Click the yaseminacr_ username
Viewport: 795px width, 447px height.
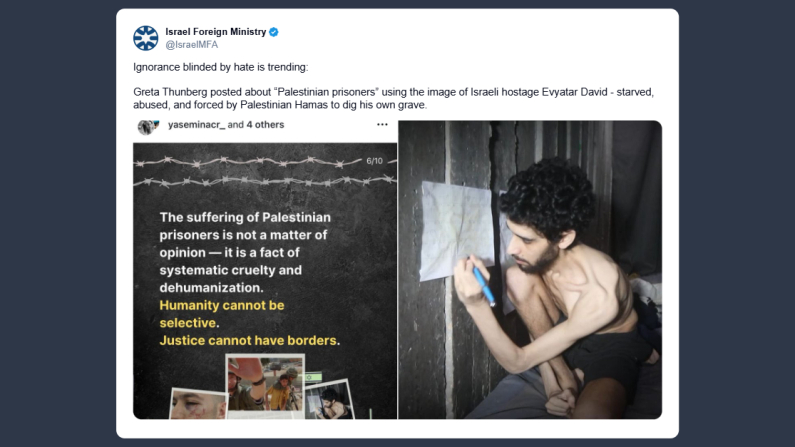pos(197,125)
